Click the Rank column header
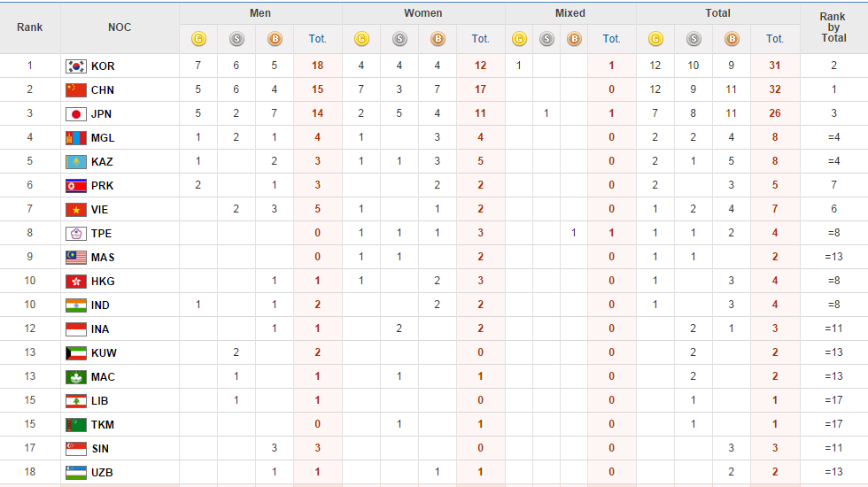The width and height of the screenshot is (868, 487). coord(30,27)
